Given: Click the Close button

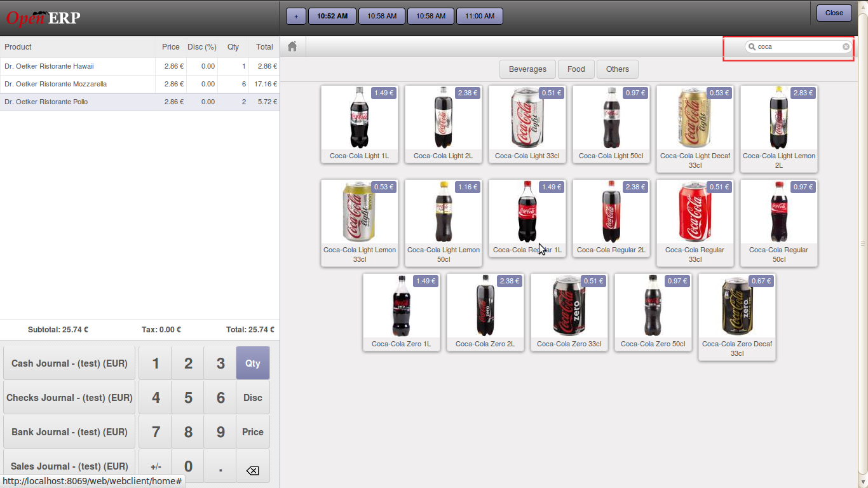Looking at the screenshot, I should [834, 12].
